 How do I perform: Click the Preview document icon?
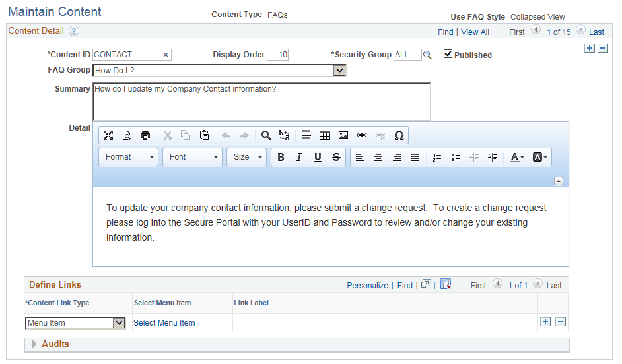point(127,135)
